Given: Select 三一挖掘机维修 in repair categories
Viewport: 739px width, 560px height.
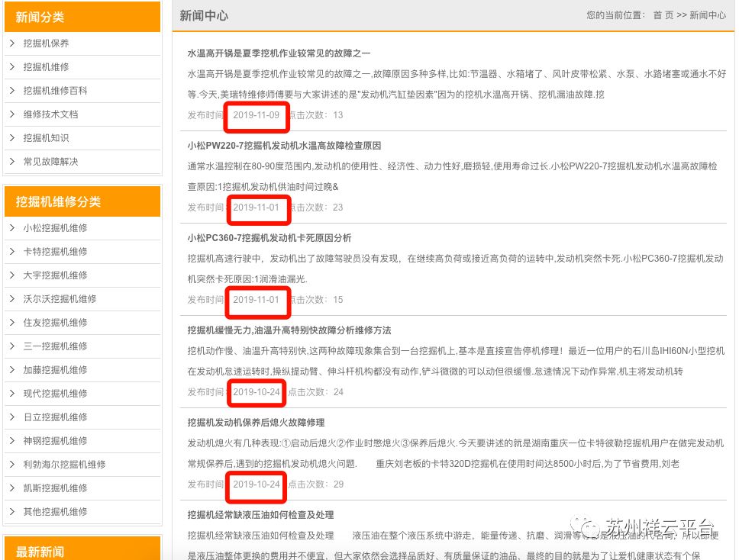Looking at the screenshot, I should click(55, 346).
